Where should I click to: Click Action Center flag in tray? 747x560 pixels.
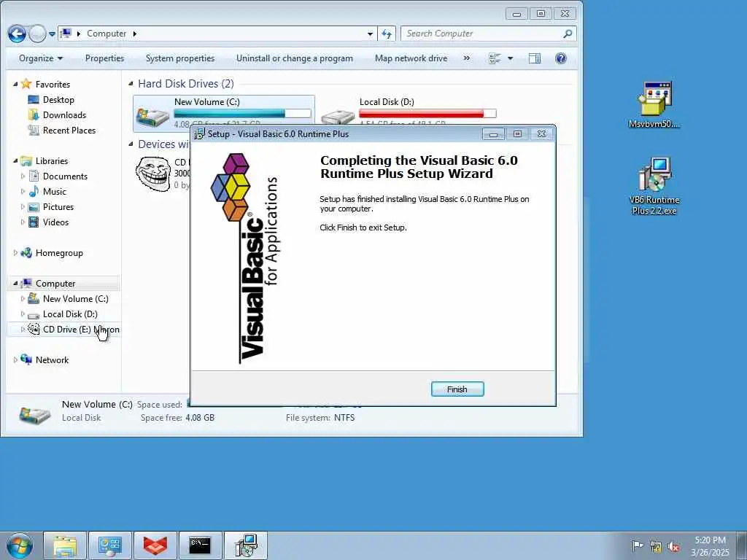coord(638,545)
